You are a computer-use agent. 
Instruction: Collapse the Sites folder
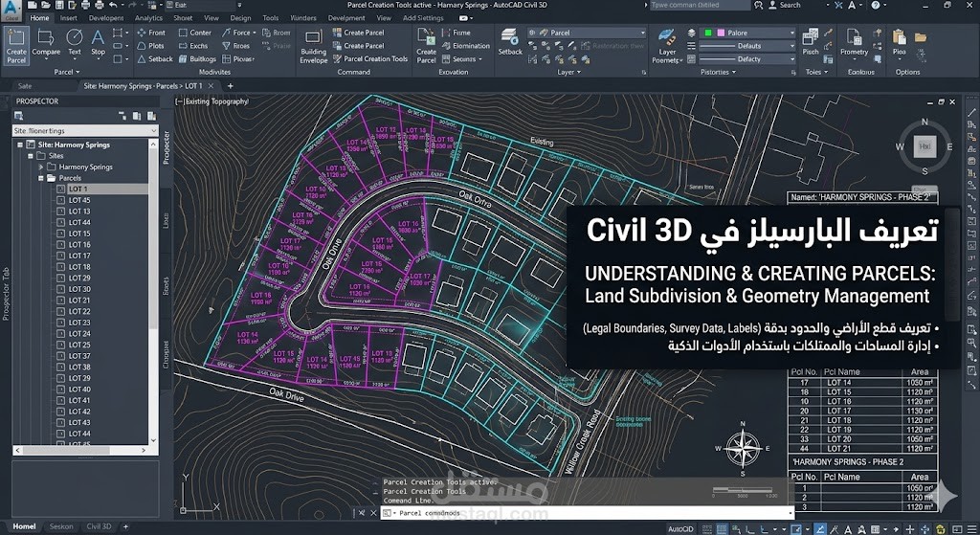click(x=30, y=156)
